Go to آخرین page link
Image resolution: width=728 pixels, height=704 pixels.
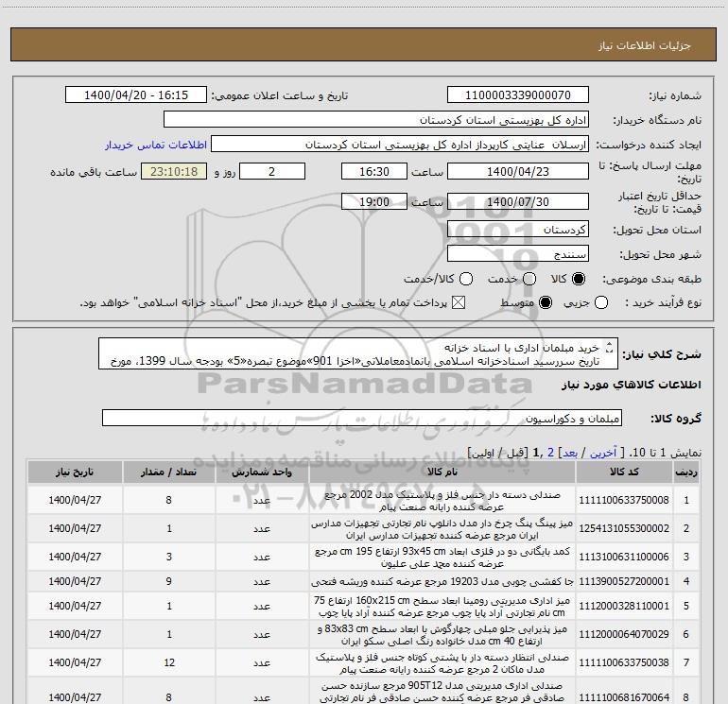603,453
